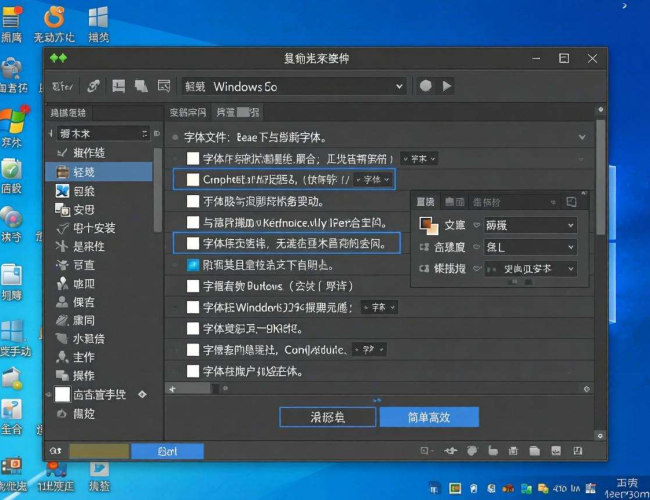Click the vertical scrollbar on the right edge
The height and width of the screenshot is (500, 650).
[x=600, y=178]
